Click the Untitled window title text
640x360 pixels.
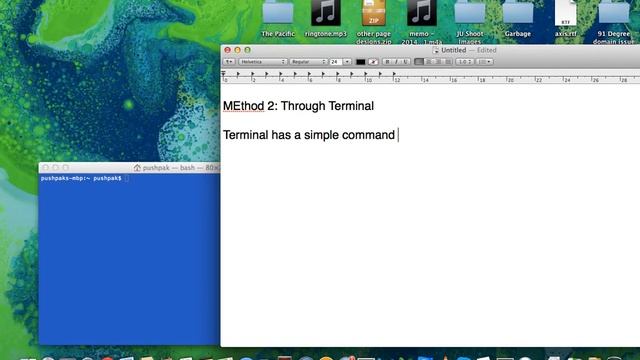453,50
